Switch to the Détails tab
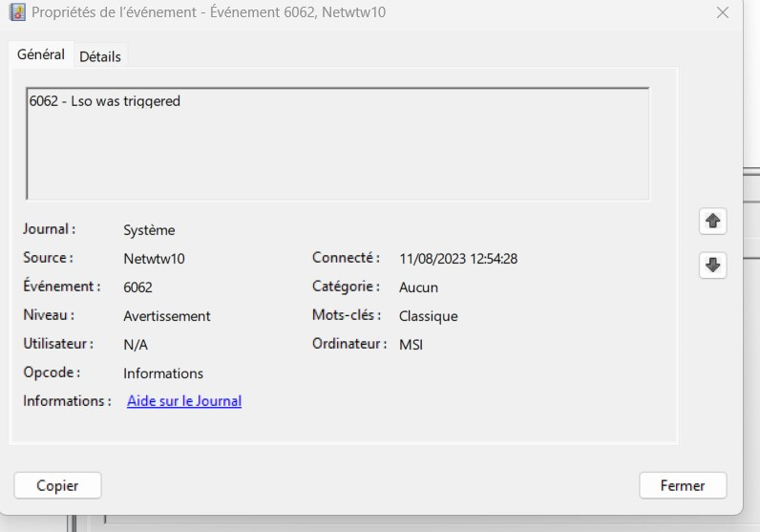The image size is (760, 532). click(100, 56)
